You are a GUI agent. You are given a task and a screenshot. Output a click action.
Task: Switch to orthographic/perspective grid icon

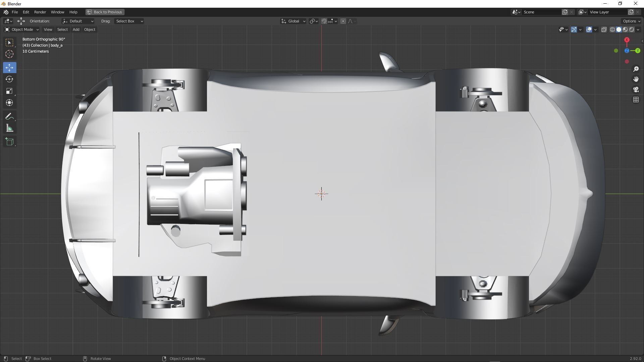[636, 100]
